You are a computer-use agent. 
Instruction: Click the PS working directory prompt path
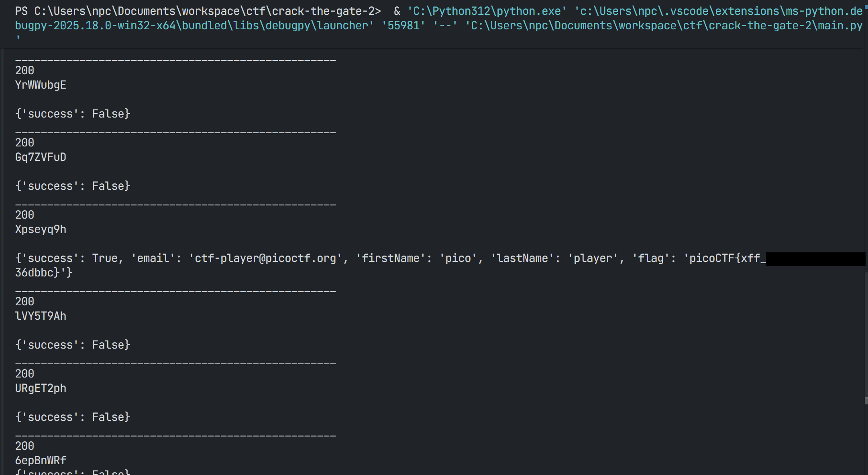click(204, 11)
